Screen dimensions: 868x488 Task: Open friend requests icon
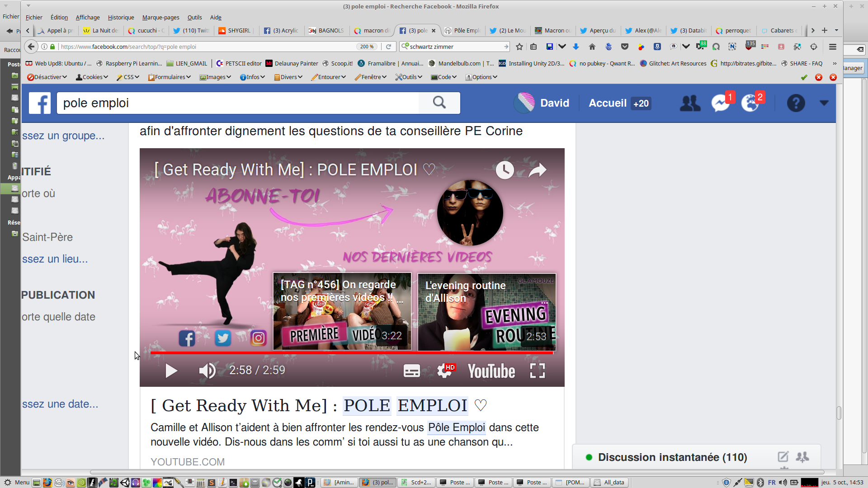pos(690,103)
